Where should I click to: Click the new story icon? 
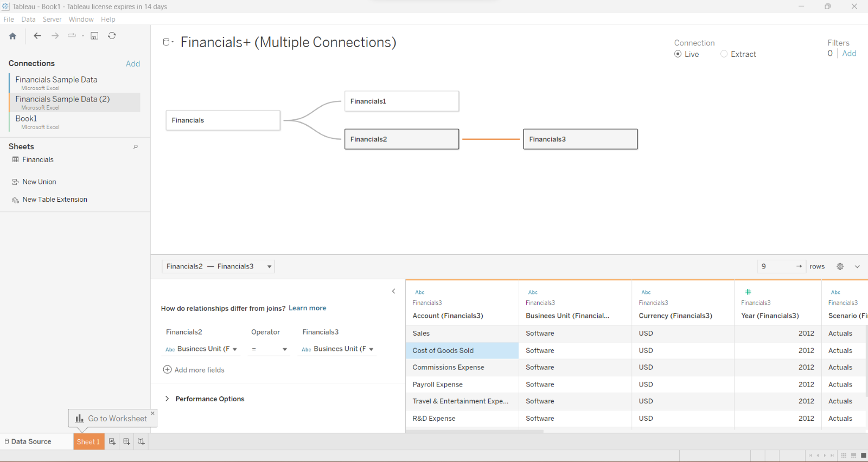click(141, 441)
